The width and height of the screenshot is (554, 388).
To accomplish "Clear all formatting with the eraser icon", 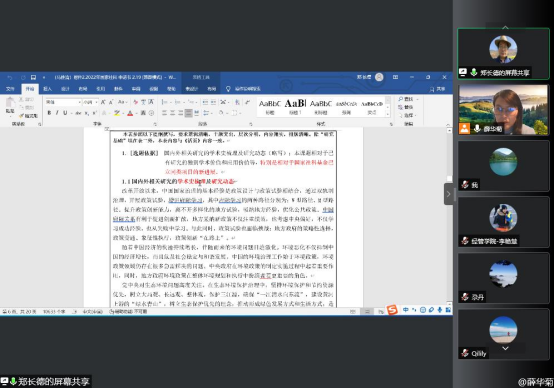I will pyautogui.click(x=135, y=102).
